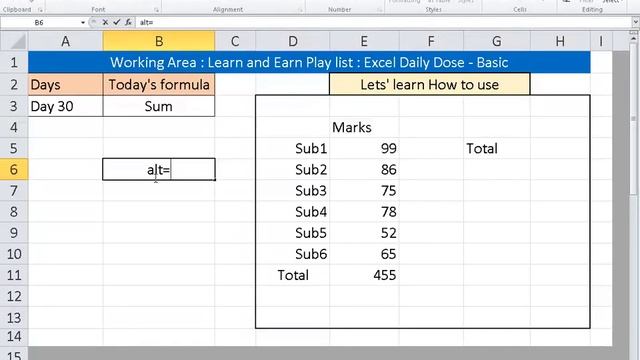This screenshot has width=640, height=360.
Task: Select row 10 header
Action: [x=14, y=254]
